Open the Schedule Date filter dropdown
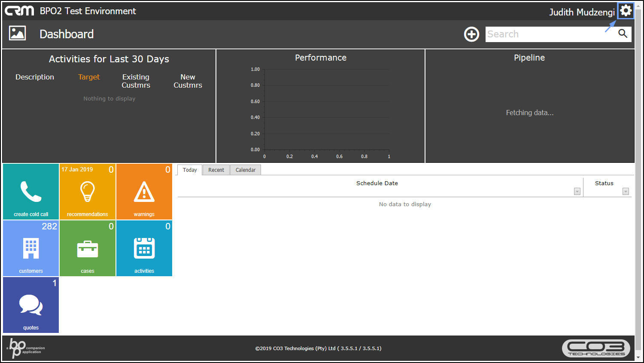 click(x=577, y=192)
